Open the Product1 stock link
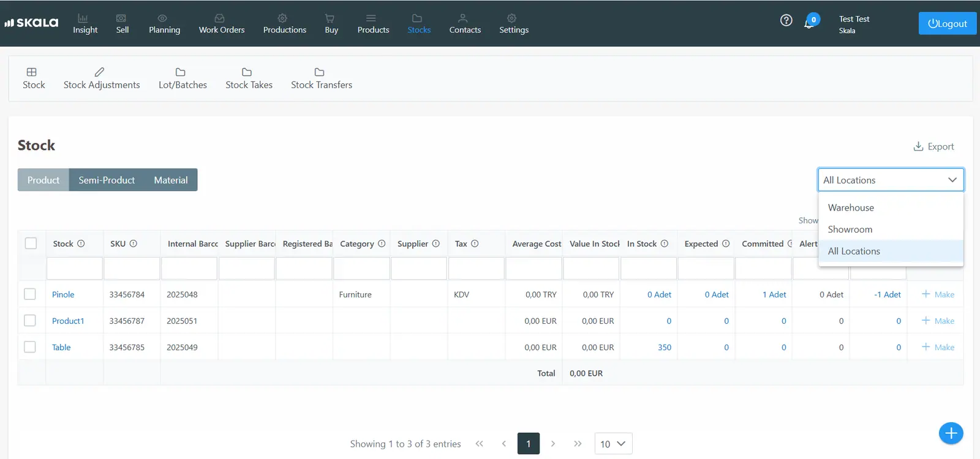Image resolution: width=980 pixels, height=459 pixels. point(68,321)
